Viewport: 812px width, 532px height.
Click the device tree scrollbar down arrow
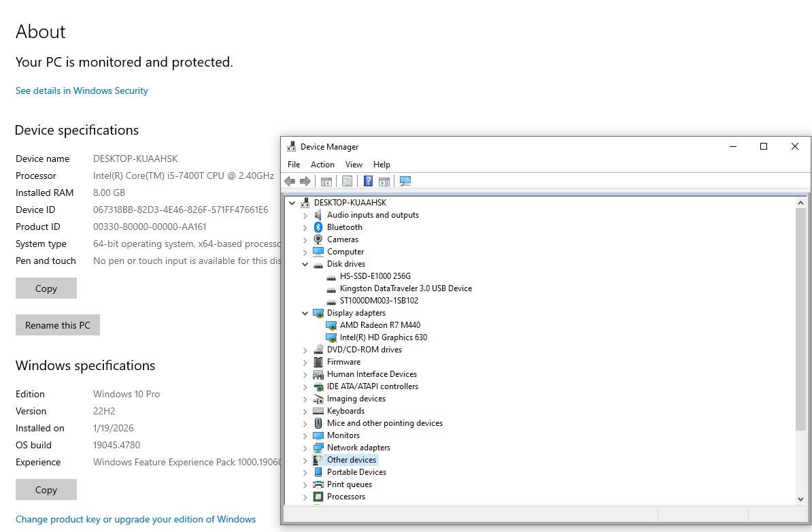[x=800, y=499]
